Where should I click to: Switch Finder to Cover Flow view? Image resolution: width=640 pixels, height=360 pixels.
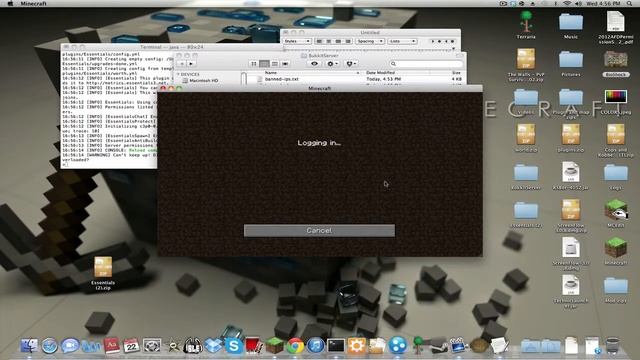[285, 64]
